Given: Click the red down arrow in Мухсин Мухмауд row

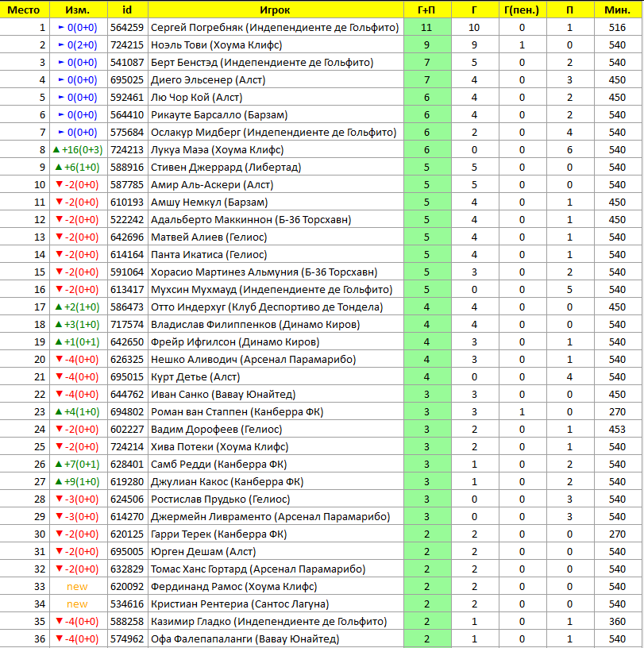Looking at the screenshot, I should 59,289.
